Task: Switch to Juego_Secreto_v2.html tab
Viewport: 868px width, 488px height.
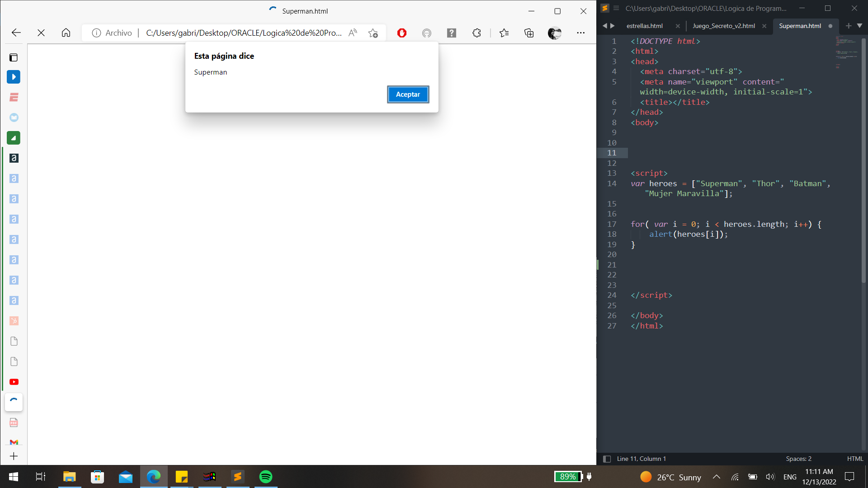Action: pos(724,26)
